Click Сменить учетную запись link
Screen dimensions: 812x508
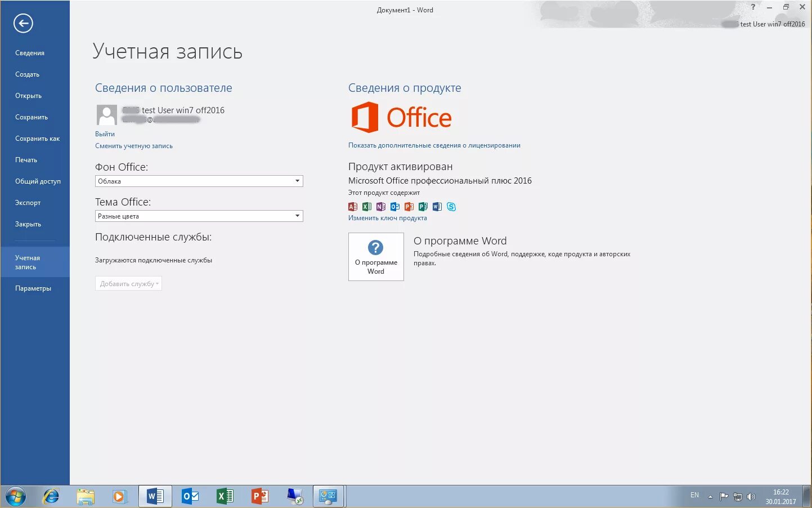click(x=134, y=146)
